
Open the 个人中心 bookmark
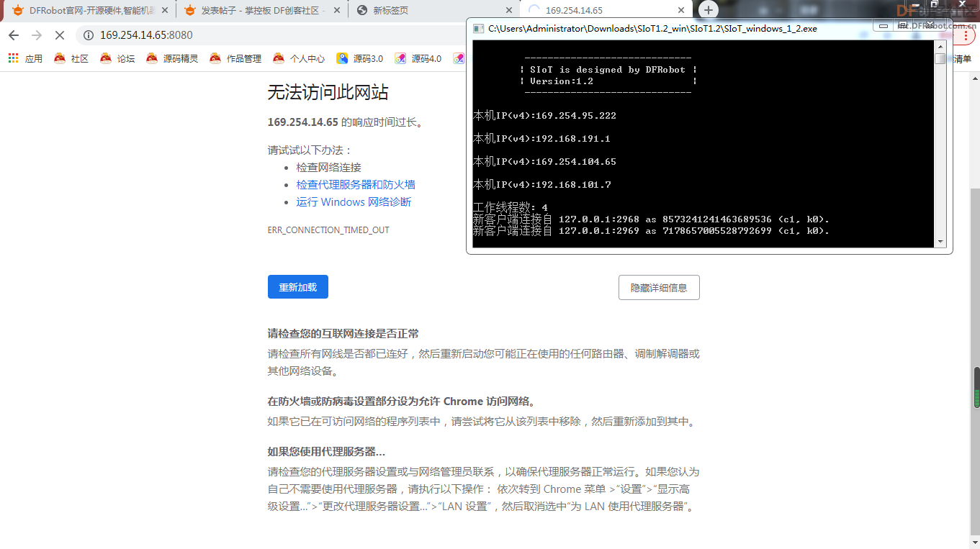point(298,59)
